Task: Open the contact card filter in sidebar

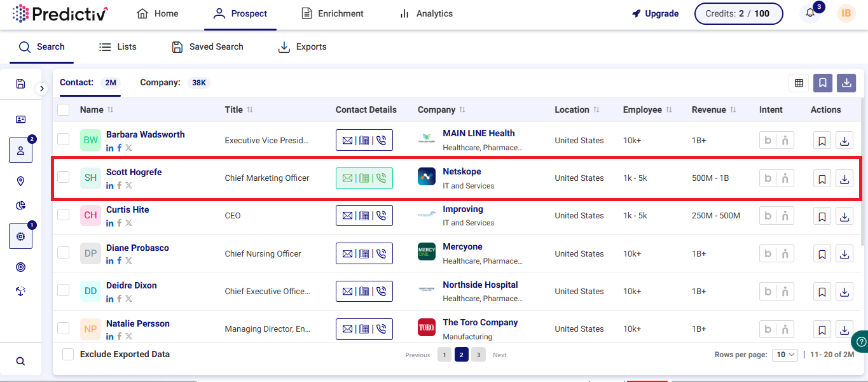Action: [x=20, y=119]
